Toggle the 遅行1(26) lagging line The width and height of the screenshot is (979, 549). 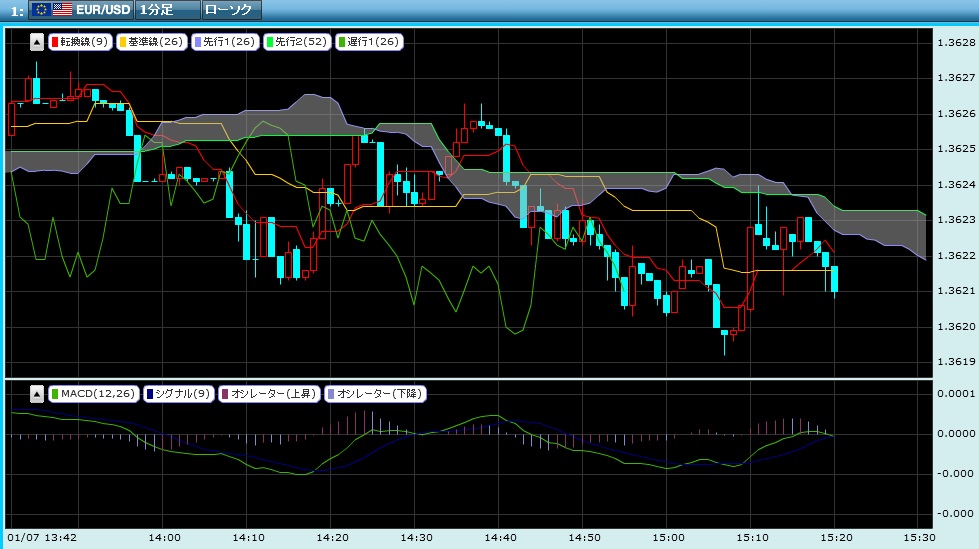pos(369,42)
